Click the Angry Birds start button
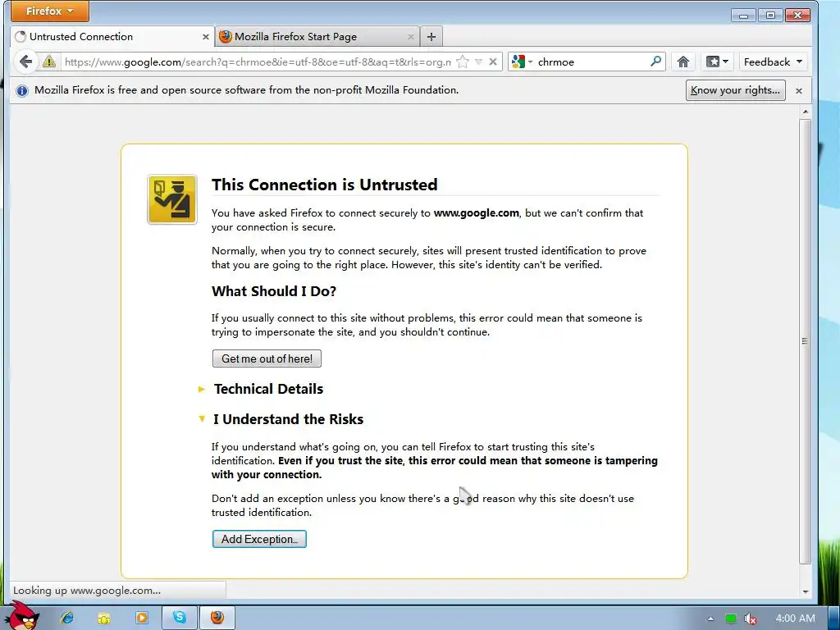Image resolution: width=840 pixels, height=630 pixels. (x=22, y=616)
